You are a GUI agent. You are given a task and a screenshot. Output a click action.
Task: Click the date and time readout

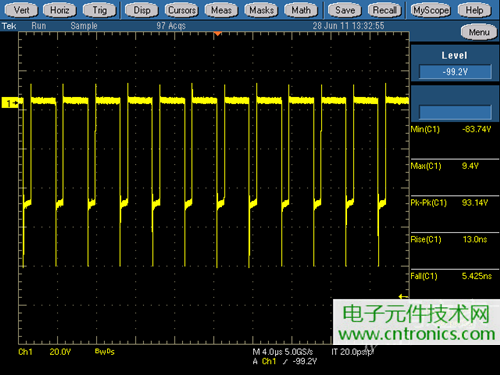(348, 26)
